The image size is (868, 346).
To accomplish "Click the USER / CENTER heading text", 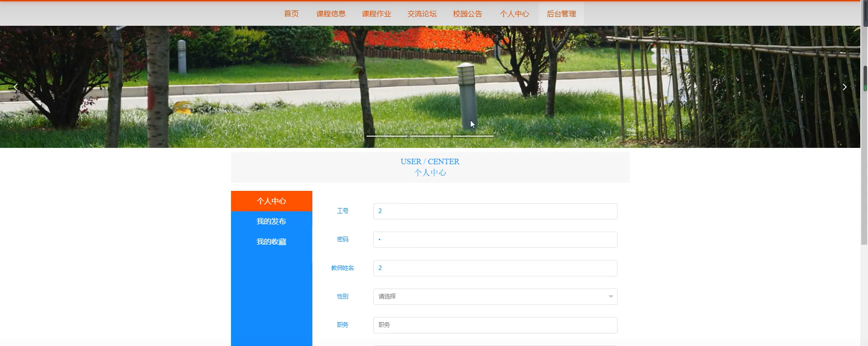I will pos(430,161).
